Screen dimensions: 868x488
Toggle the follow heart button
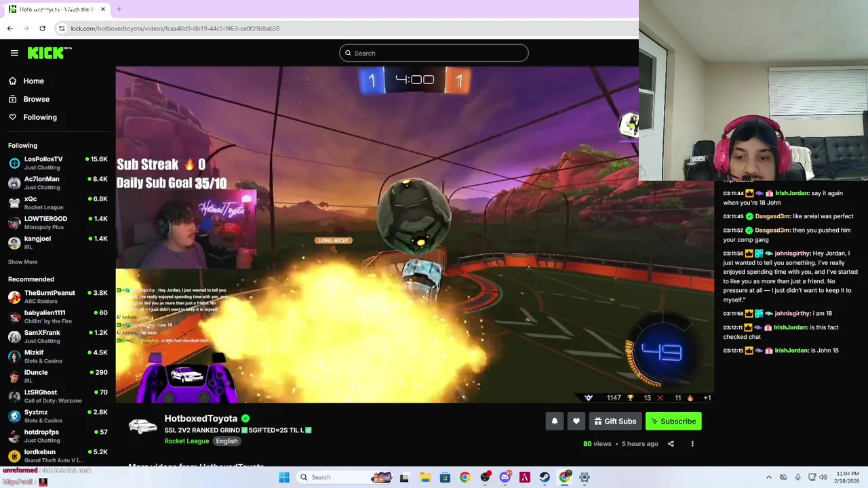(576, 421)
